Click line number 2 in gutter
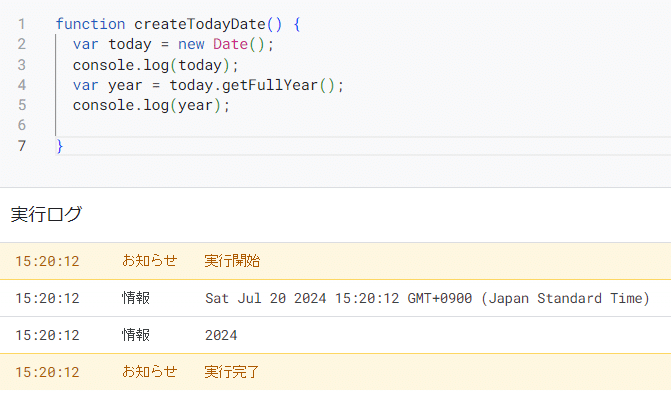This screenshot has width=671, height=401. click(21, 44)
